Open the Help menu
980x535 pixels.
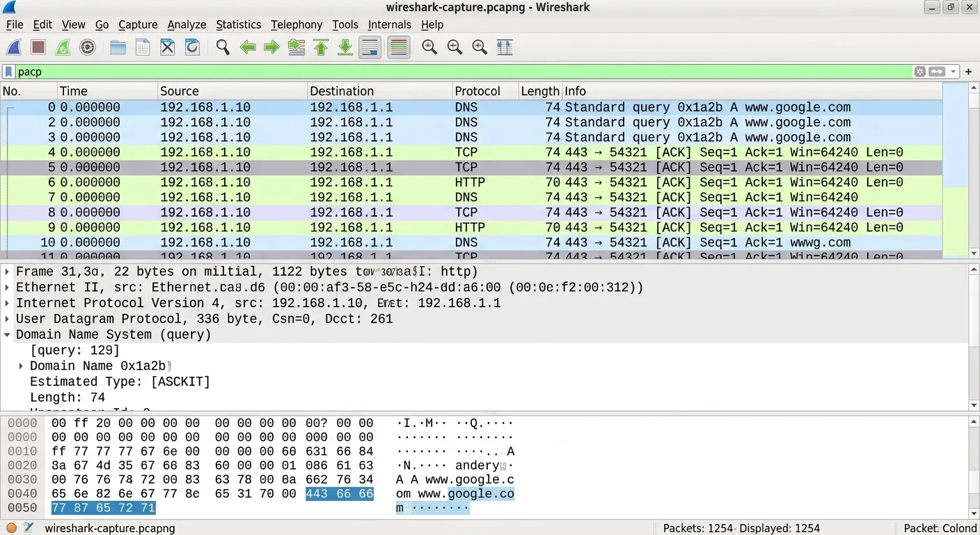coord(432,24)
